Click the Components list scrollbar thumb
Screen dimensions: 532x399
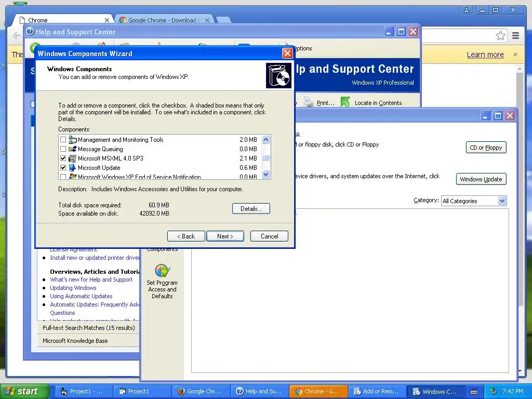click(266, 157)
